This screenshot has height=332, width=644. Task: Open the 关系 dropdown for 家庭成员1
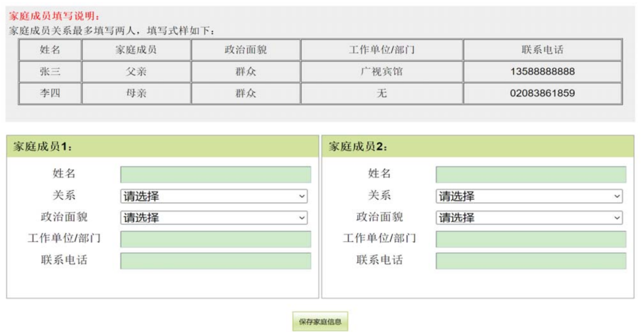point(213,196)
